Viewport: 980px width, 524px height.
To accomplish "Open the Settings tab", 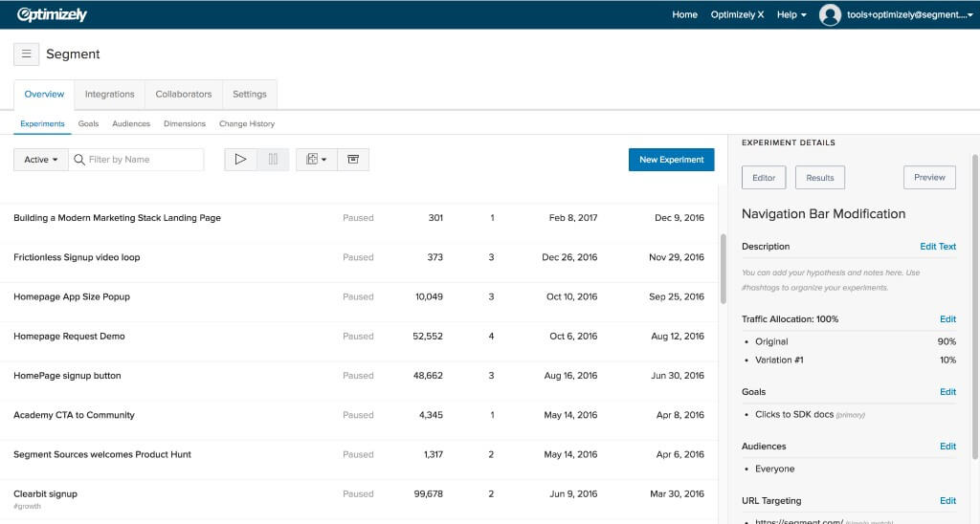I will [x=250, y=95].
